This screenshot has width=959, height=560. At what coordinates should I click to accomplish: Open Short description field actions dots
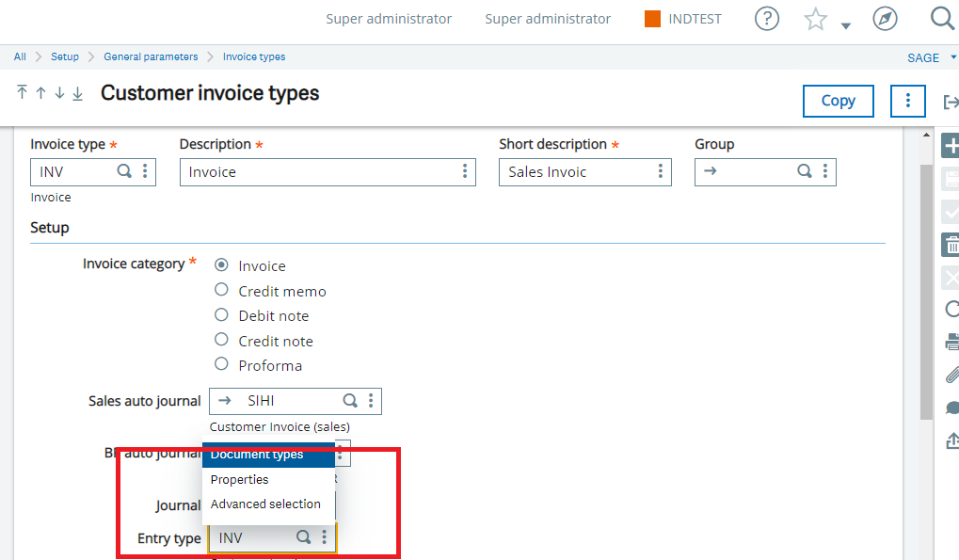661,171
